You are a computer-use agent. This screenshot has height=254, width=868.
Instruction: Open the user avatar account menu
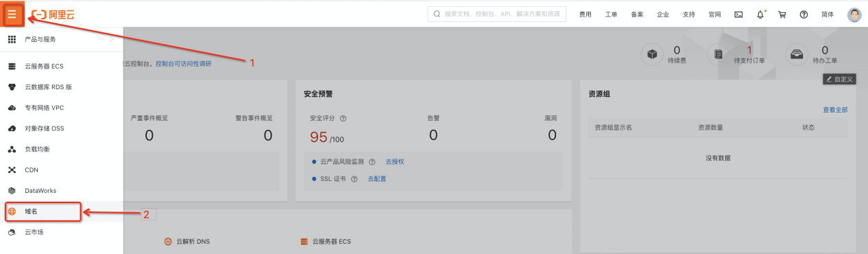[854, 14]
